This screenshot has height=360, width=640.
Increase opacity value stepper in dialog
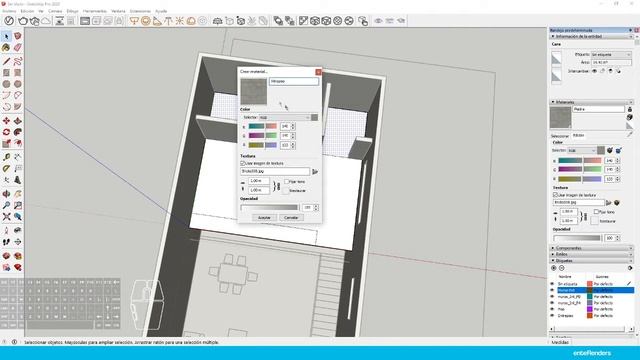point(316,206)
